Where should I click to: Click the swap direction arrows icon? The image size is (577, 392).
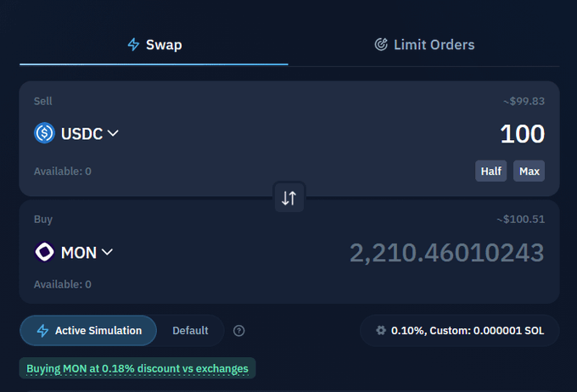click(288, 198)
